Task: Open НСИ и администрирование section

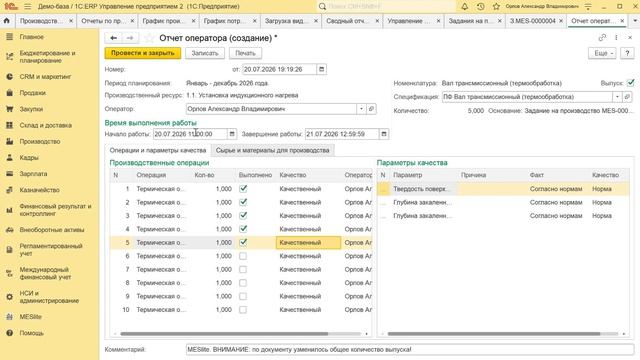Action: coord(49,297)
